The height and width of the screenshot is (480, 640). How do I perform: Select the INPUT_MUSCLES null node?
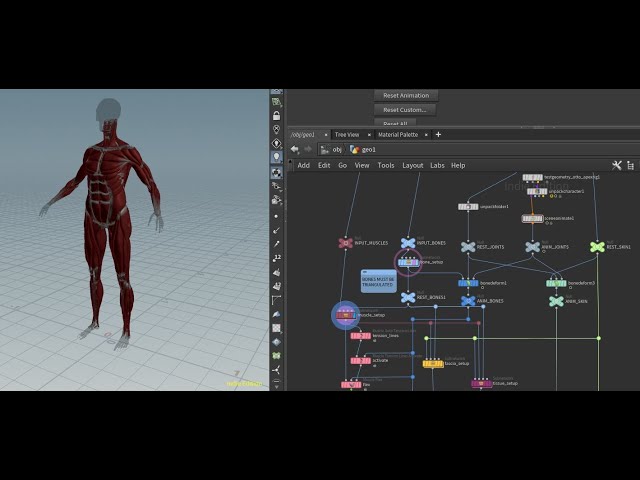click(x=346, y=243)
